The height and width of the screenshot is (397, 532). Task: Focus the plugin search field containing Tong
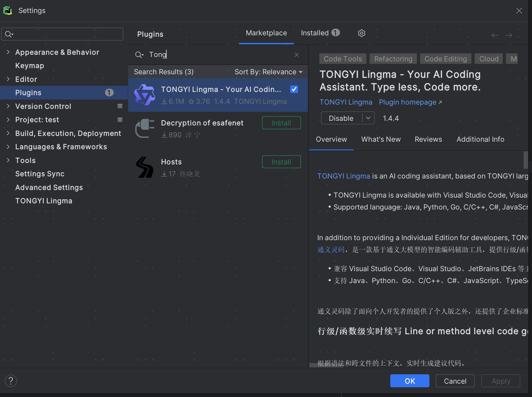[218, 55]
